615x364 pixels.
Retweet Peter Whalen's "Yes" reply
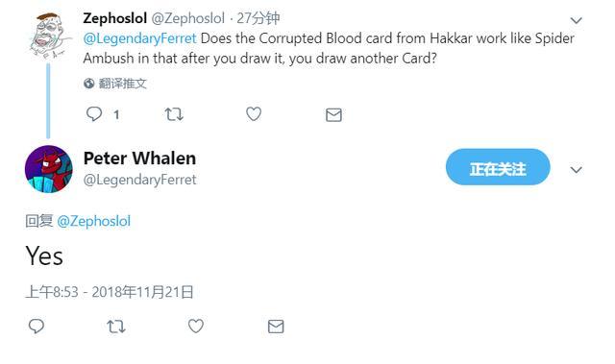click(x=116, y=327)
